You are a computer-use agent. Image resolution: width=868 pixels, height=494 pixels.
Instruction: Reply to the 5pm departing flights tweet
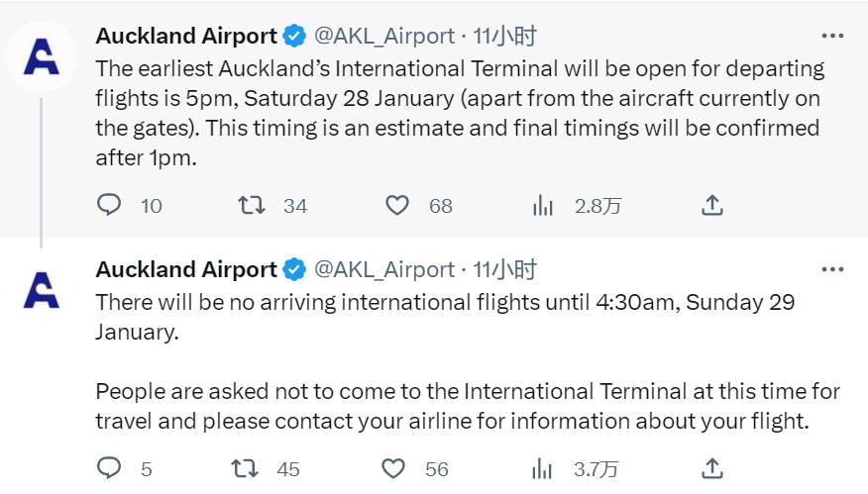(109, 205)
